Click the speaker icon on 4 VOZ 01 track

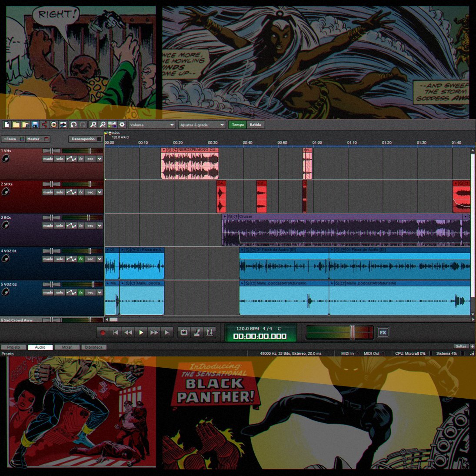pos(5,258)
